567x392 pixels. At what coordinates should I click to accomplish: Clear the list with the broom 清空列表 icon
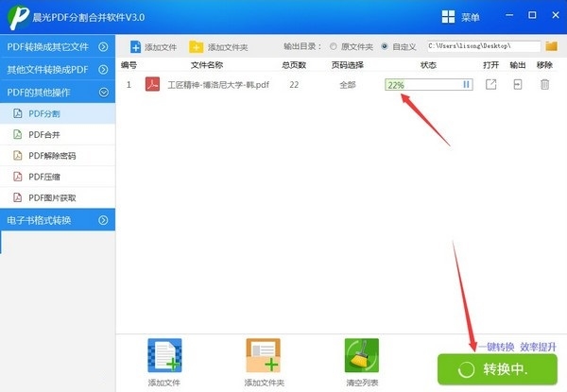[x=362, y=355]
